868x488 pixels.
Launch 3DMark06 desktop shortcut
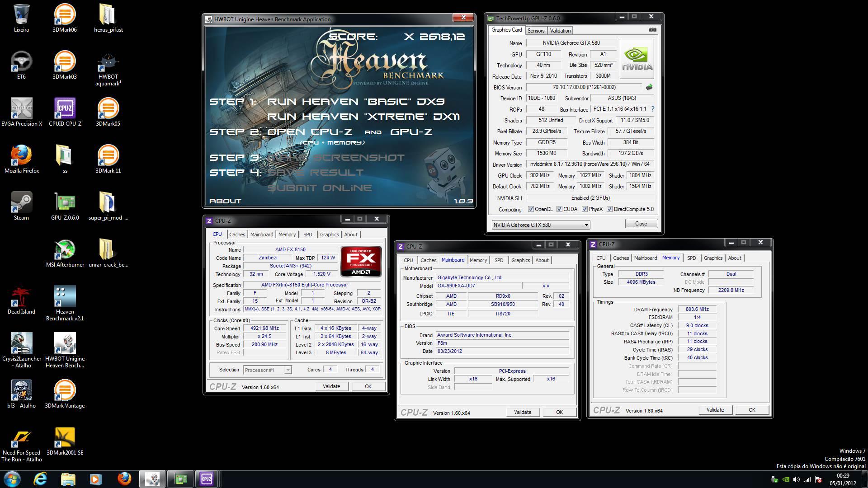(x=65, y=18)
